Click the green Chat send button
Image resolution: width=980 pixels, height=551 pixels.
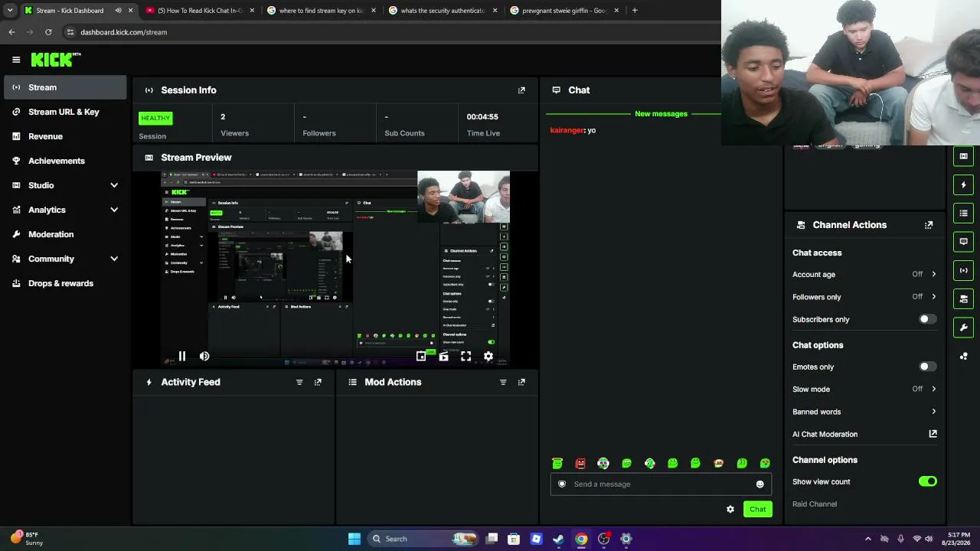[x=757, y=509]
